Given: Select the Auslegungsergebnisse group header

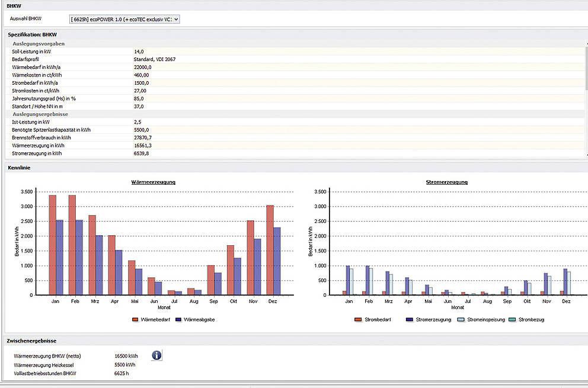Looking at the screenshot, I should point(40,114).
